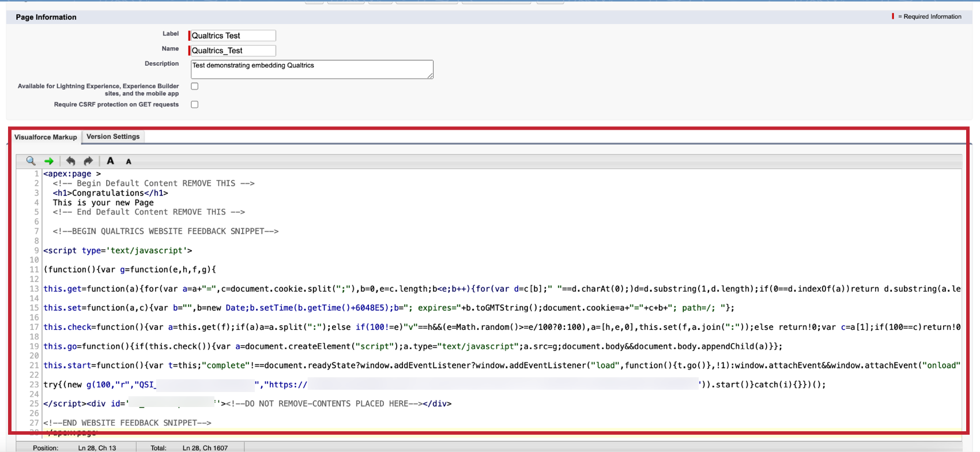Click the DO NOT REMOVE-CONTENTS PLACED HERE line
Screen dimensions: 980x452
247,404
